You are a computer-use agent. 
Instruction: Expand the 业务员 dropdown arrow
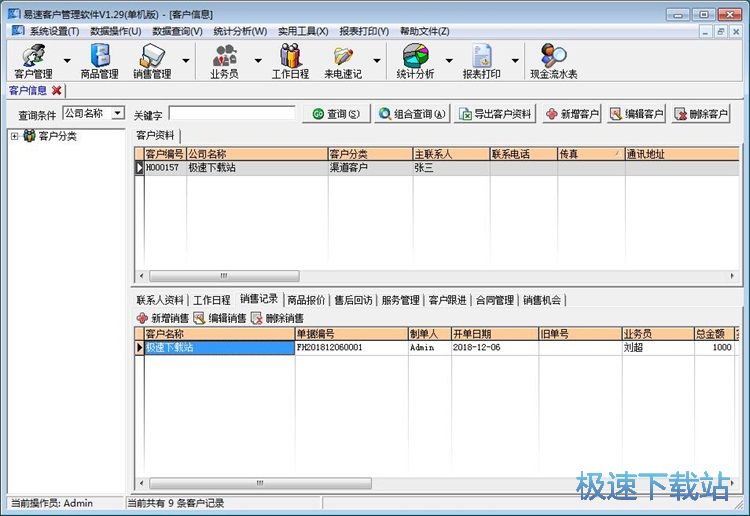point(258,61)
